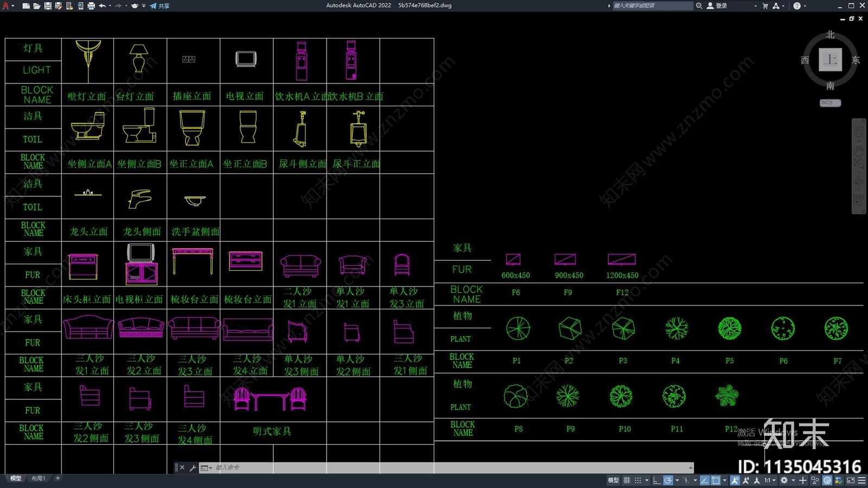This screenshot has height=488, width=868.
Task: Click the command line wrench settings icon
Action: pyautogui.click(x=193, y=467)
